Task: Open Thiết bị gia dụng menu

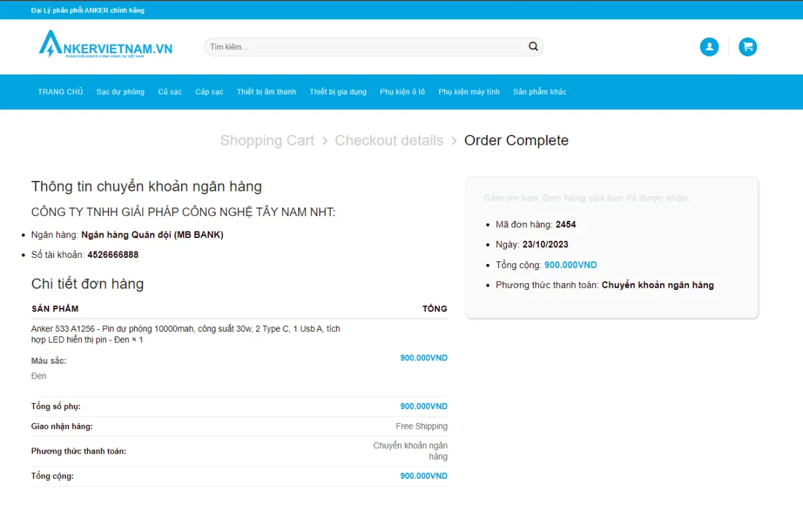Action: click(338, 92)
